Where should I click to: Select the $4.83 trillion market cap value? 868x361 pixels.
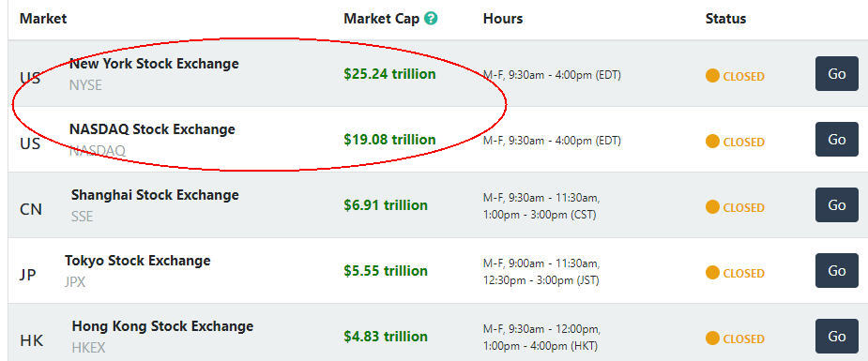pos(386,336)
